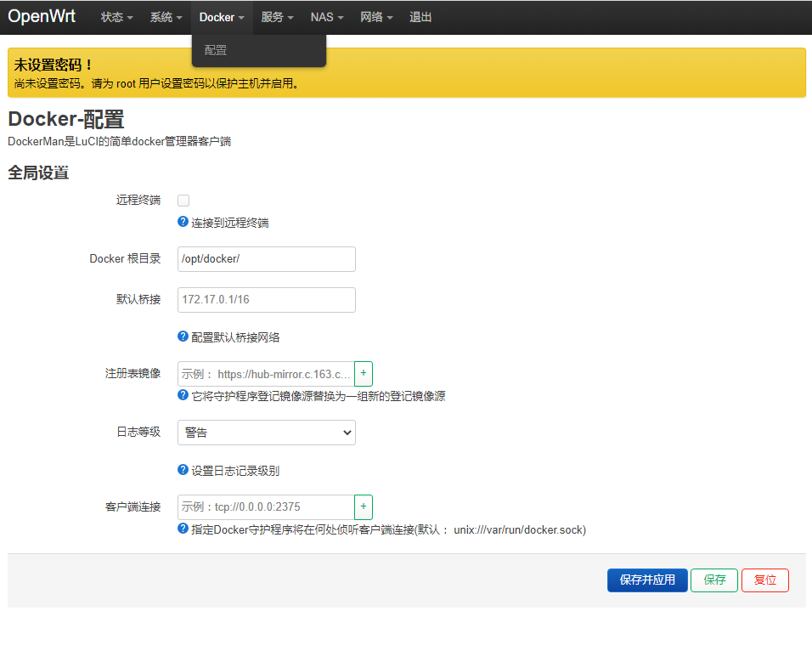This screenshot has width=812, height=662.
Task: Open the 状态 menu
Action: 116,17
